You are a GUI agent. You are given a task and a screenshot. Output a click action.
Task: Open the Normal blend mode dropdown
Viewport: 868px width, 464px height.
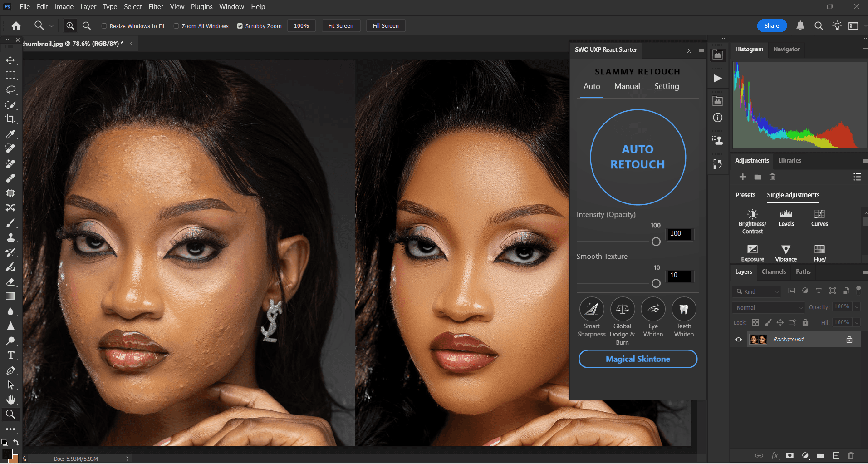click(768, 307)
